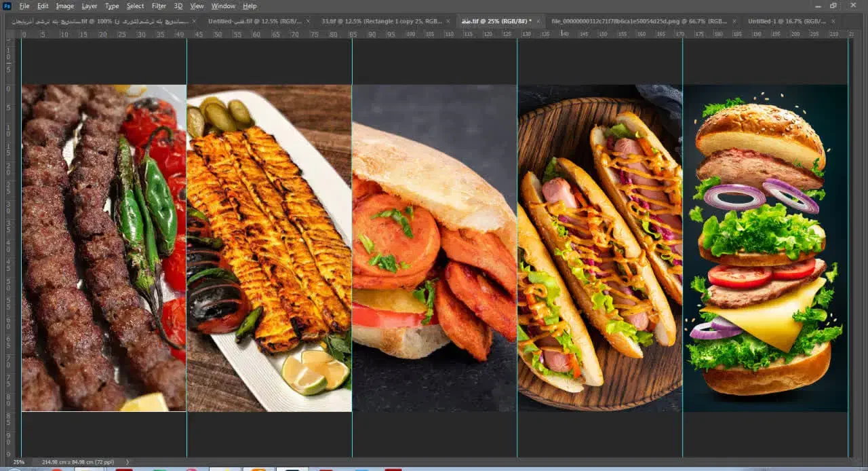
Task: Open the 3D menu
Action: pyautogui.click(x=178, y=6)
